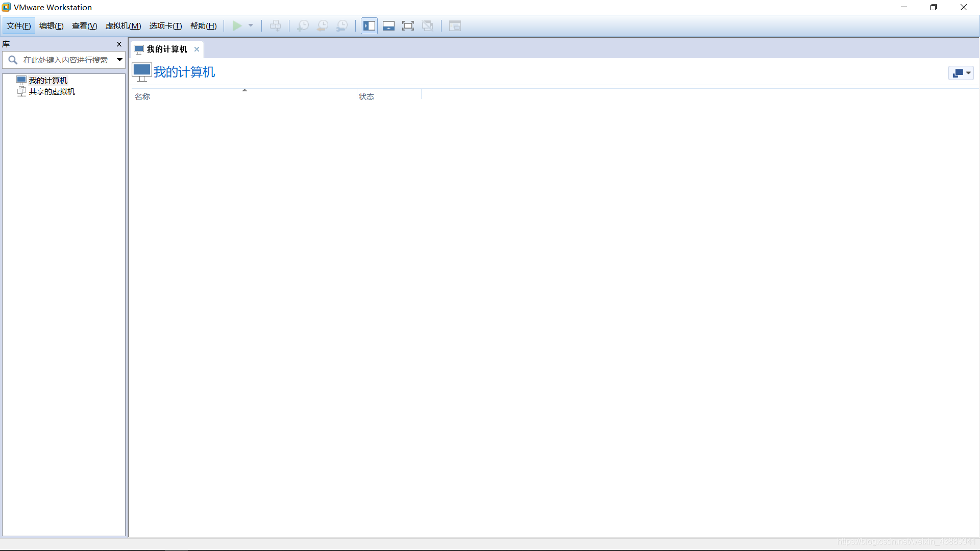Click the green power-on play button
This screenshot has height=551, width=980.
pos(237,26)
